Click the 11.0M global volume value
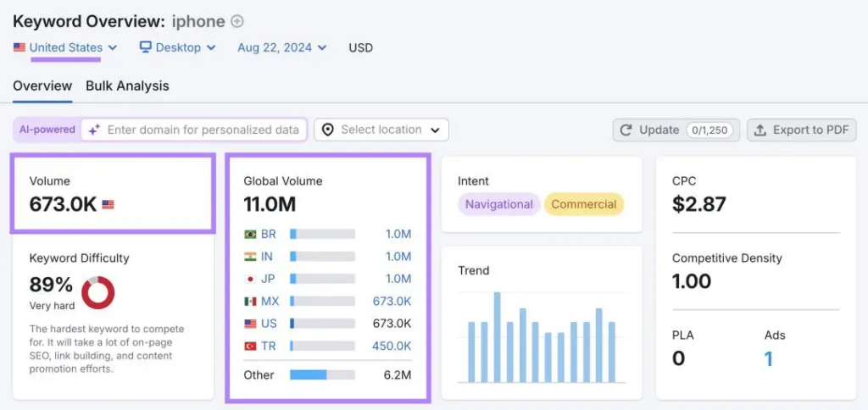 pyautogui.click(x=270, y=205)
